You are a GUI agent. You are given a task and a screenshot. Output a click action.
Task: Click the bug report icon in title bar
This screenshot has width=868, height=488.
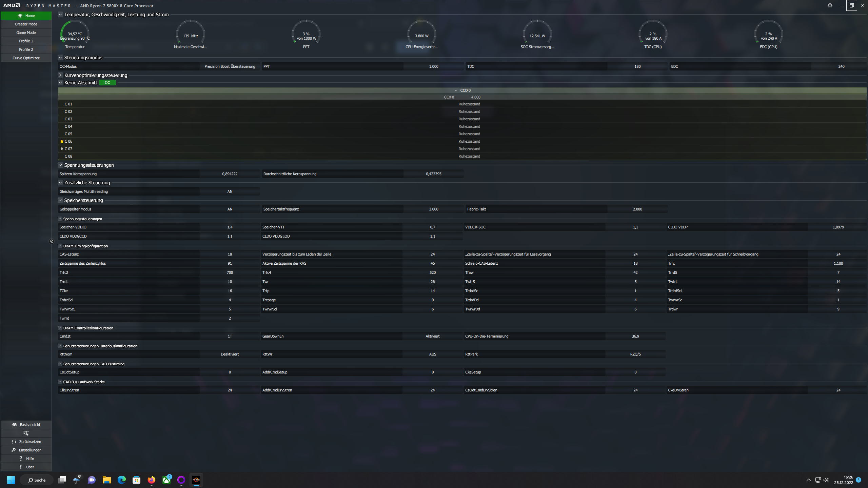(x=830, y=5)
